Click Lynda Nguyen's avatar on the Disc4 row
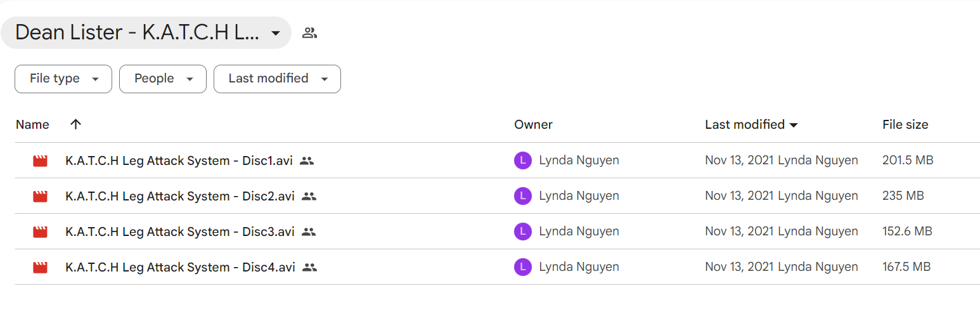Viewport: 980px width, 314px height. pyautogui.click(x=522, y=267)
